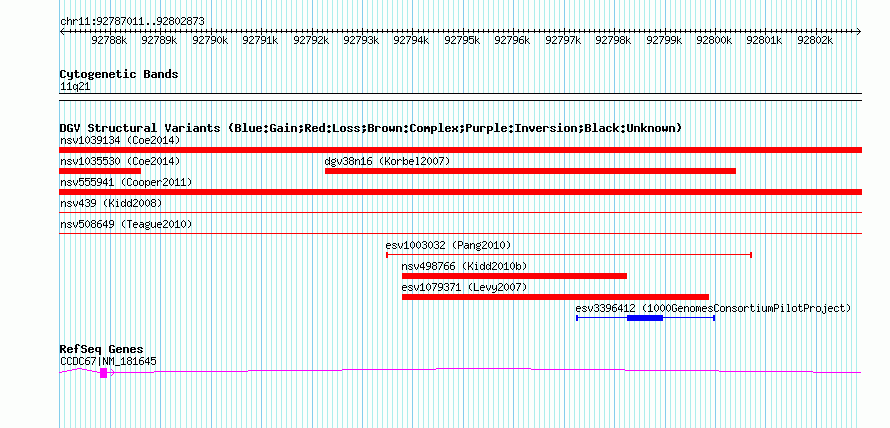Click the nsv1039134 (Coe2014) label
The image size is (890, 428).
[120, 140]
